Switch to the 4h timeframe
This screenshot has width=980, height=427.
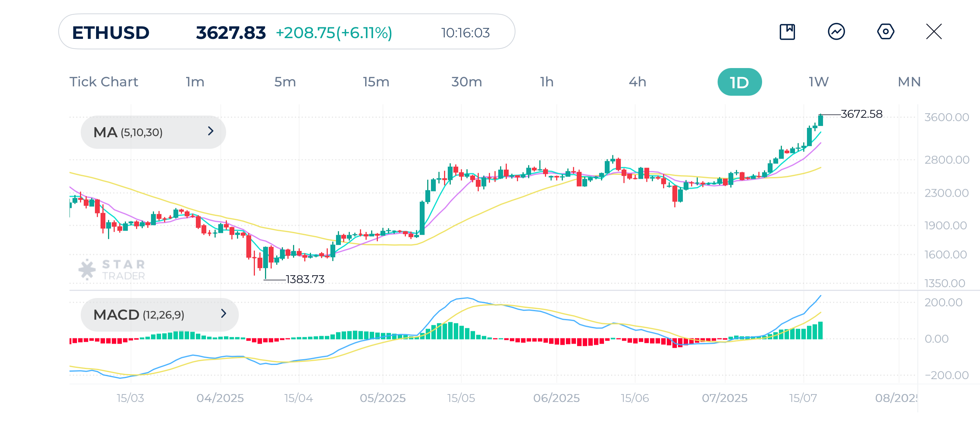pos(637,82)
